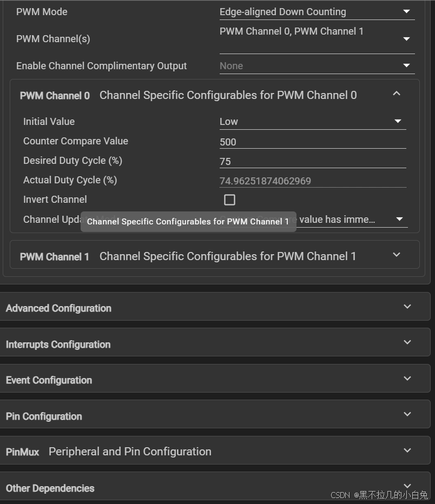435x504 pixels.
Task: Expand the PWM Channel 1 configurables section
Action: click(397, 255)
